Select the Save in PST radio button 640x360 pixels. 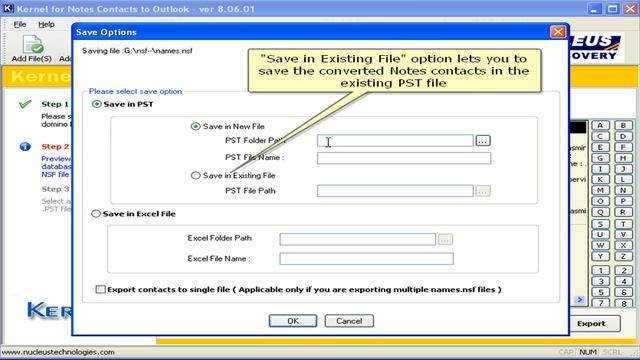(97, 104)
